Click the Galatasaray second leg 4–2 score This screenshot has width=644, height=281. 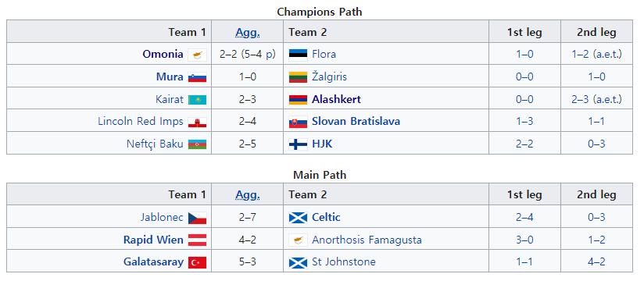click(596, 261)
